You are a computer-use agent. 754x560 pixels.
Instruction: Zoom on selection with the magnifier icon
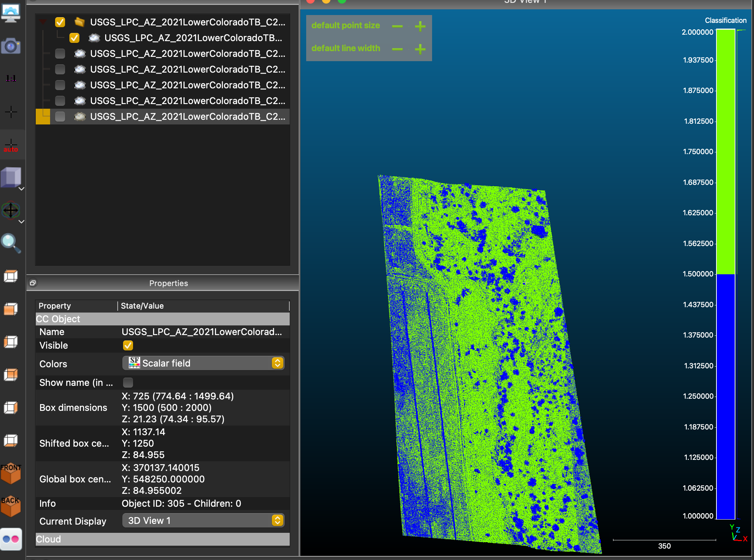tap(11, 243)
